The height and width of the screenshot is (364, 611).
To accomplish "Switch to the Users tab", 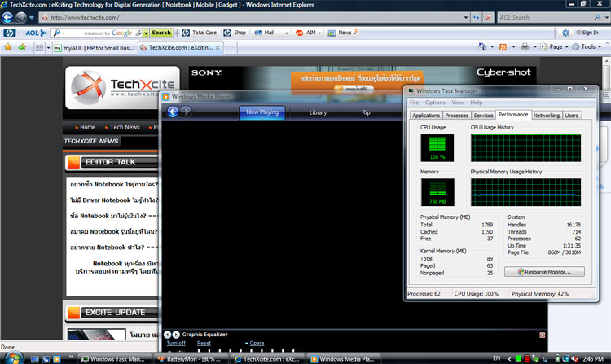I will click(572, 116).
